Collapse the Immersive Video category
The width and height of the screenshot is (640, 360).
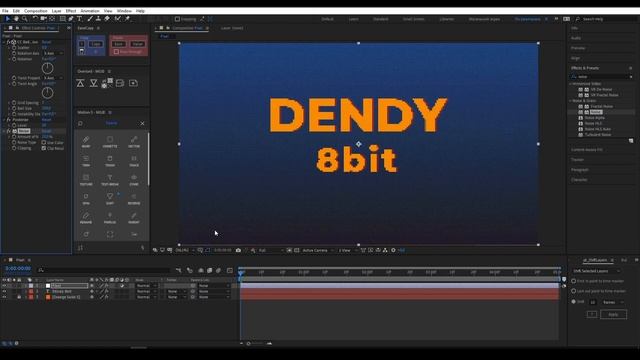tap(571, 84)
